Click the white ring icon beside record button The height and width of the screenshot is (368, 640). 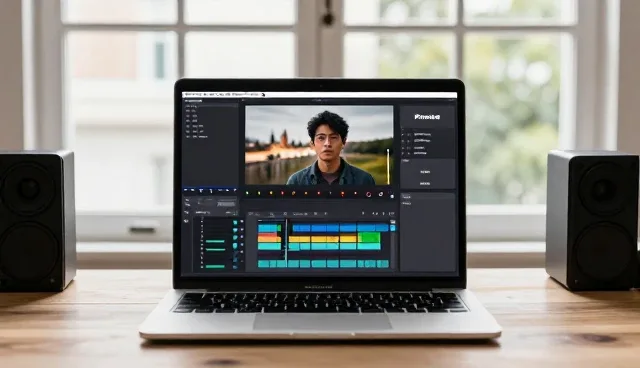pos(381,194)
